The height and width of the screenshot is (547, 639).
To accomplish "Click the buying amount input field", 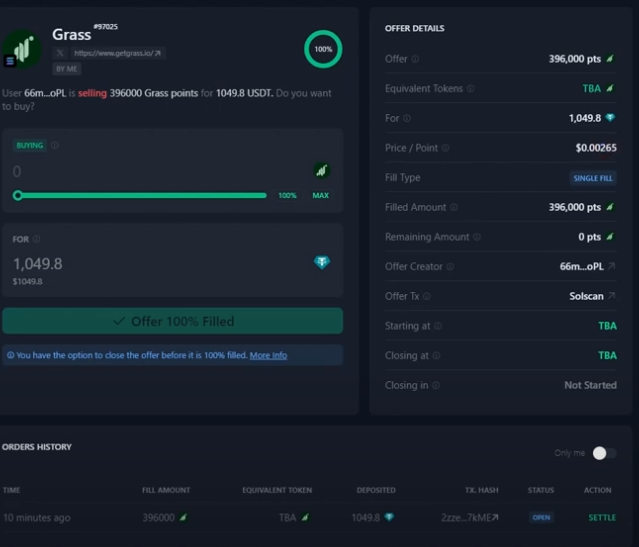I will click(x=159, y=171).
